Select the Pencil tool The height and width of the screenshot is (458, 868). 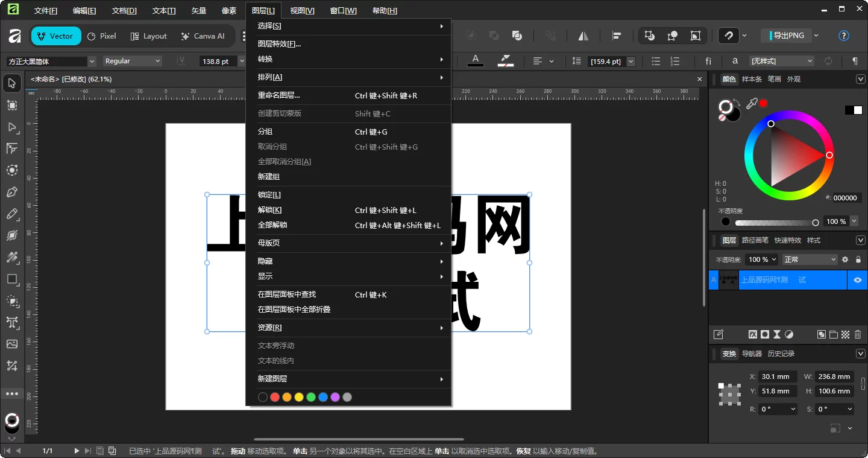click(x=11, y=214)
